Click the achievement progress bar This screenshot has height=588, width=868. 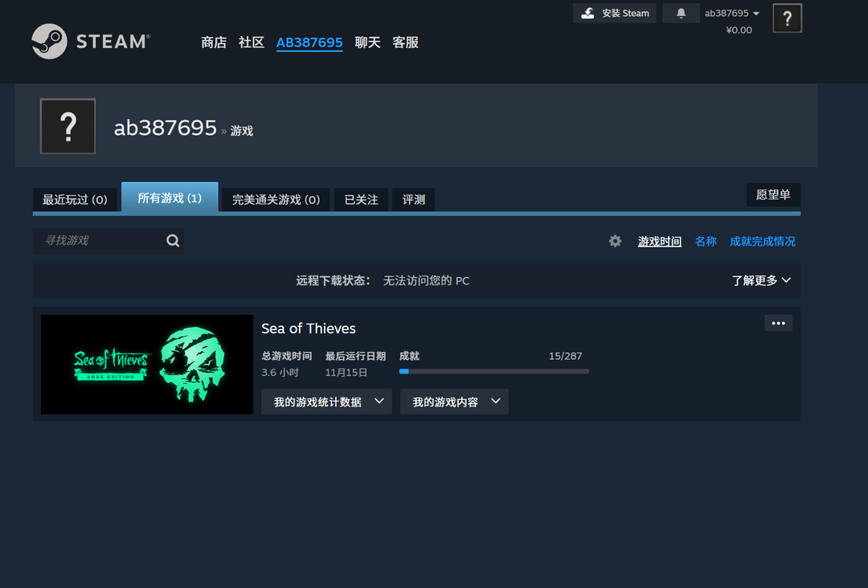click(x=493, y=371)
